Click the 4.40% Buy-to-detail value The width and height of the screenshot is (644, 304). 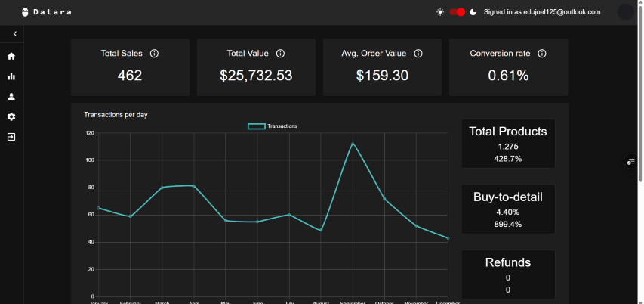508,212
